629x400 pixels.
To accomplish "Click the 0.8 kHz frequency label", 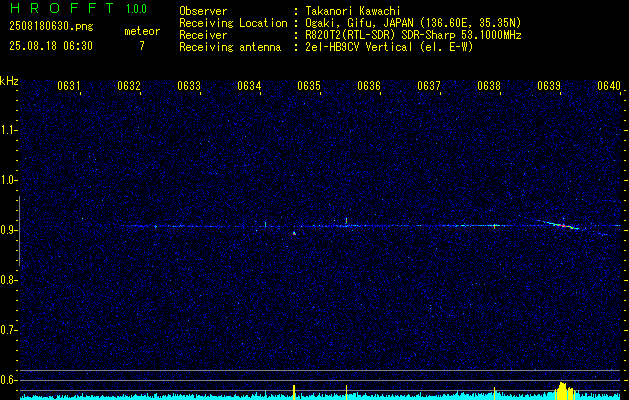I will (8, 280).
